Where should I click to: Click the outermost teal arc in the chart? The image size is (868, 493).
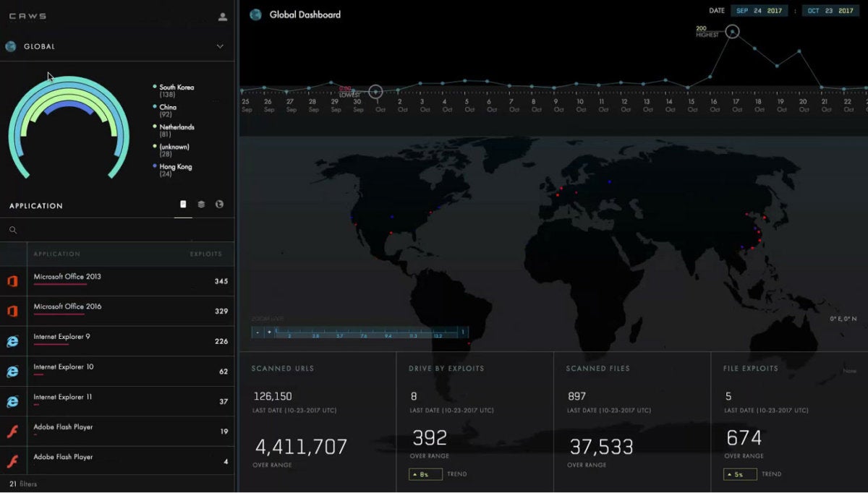[x=69, y=78]
